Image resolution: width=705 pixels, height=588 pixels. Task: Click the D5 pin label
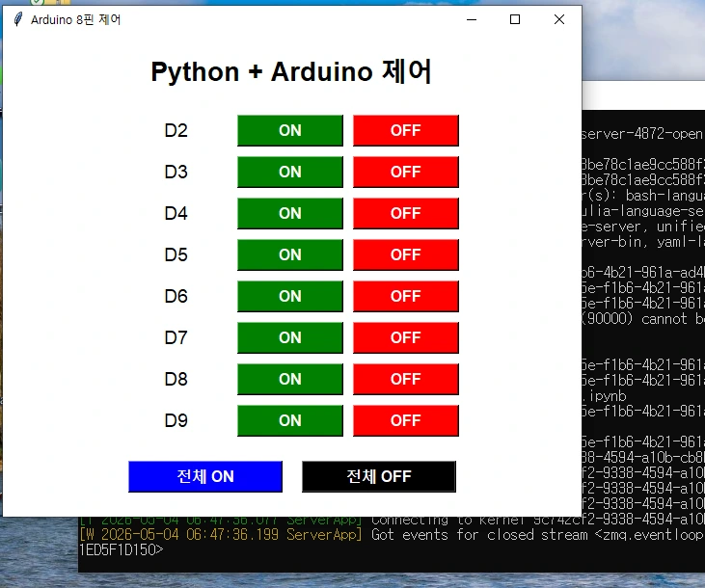point(176,254)
